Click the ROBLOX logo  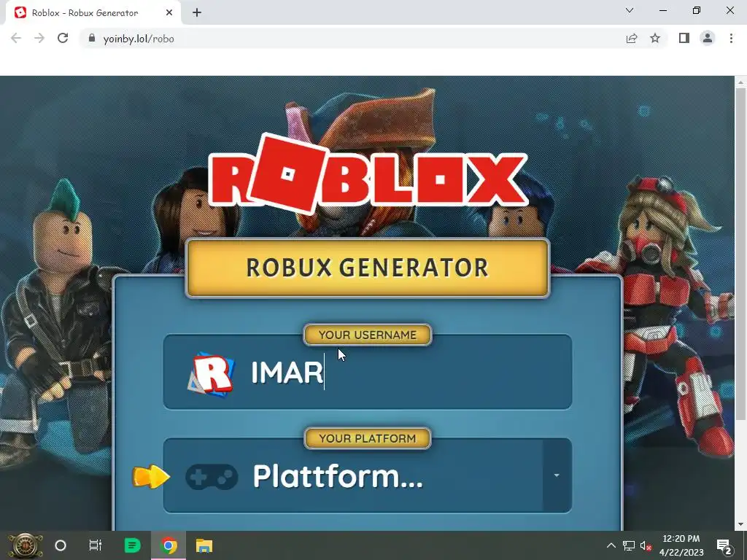tap(368, 174)
